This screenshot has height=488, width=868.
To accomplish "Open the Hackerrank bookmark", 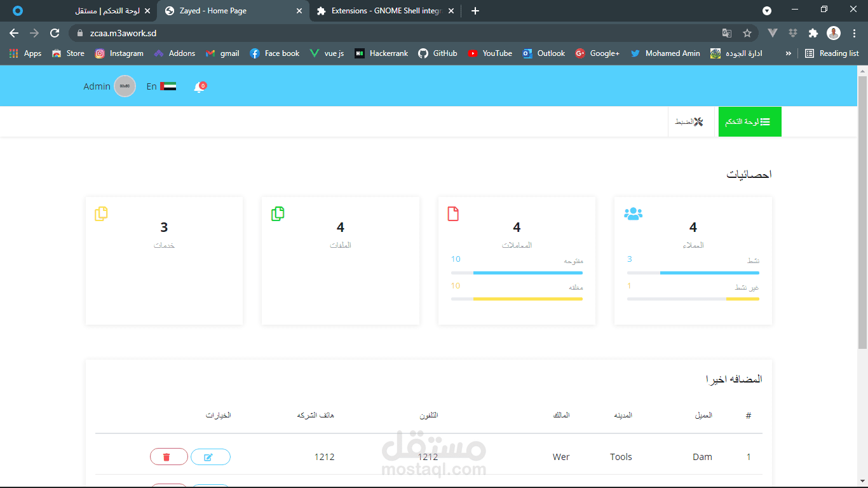I will click(381, 53).
